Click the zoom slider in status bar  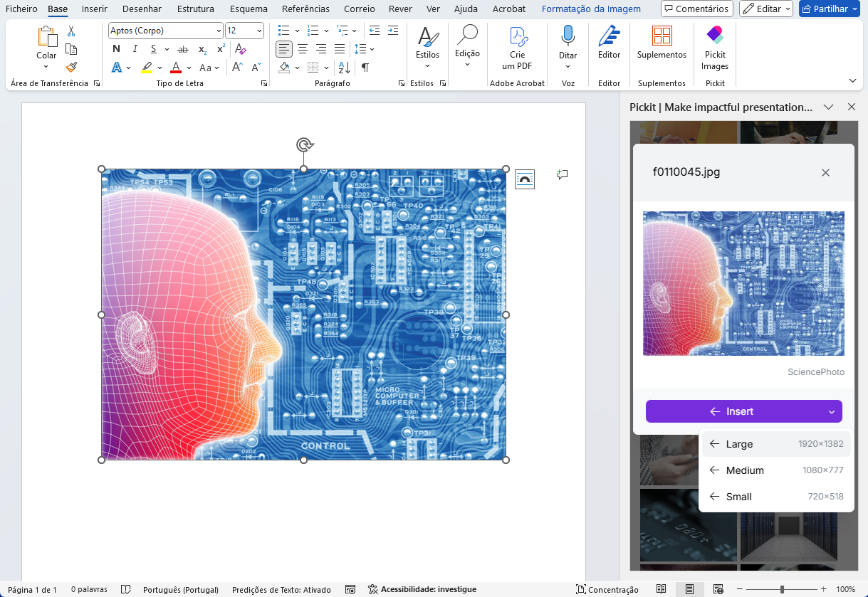tap(782, 589)
